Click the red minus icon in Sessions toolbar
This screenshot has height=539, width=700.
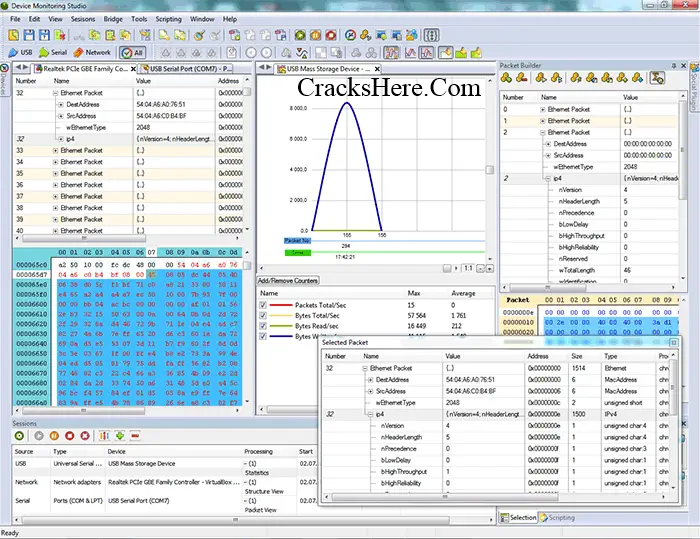click(x=135, y=436)
